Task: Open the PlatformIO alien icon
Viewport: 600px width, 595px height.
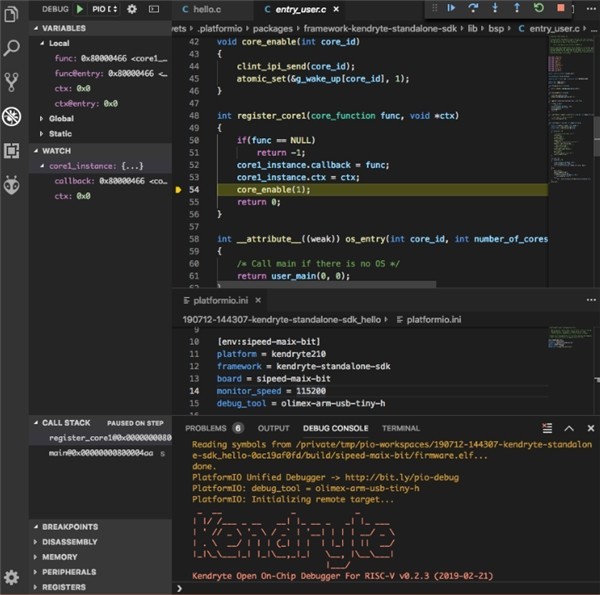Action: point(12,185)
